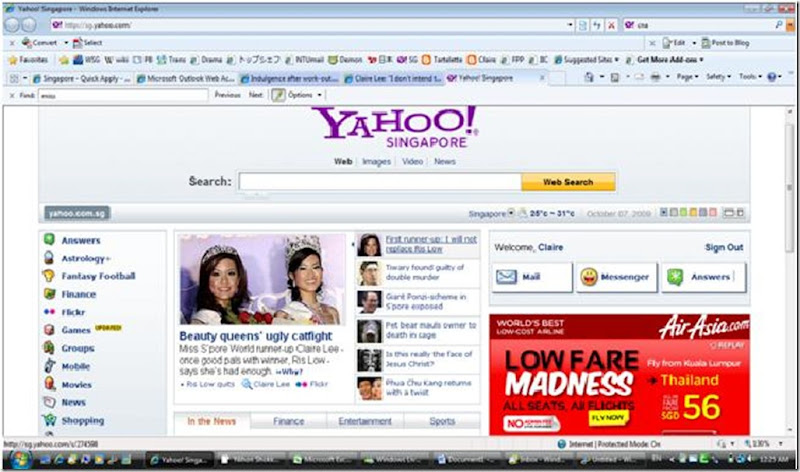Viewport: 800px width, 472px height.
Task: Open the Convert dropdown arrow
Action: pos(66,43)
